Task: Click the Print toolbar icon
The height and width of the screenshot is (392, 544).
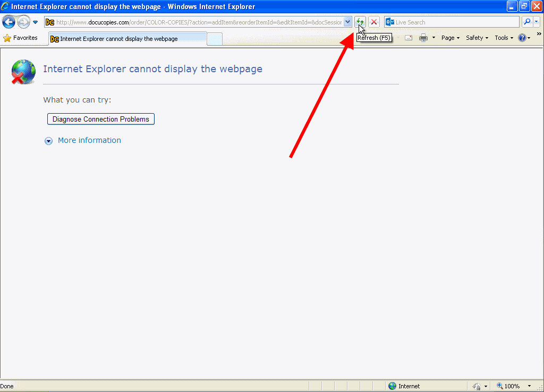Action: coord(423,38)
